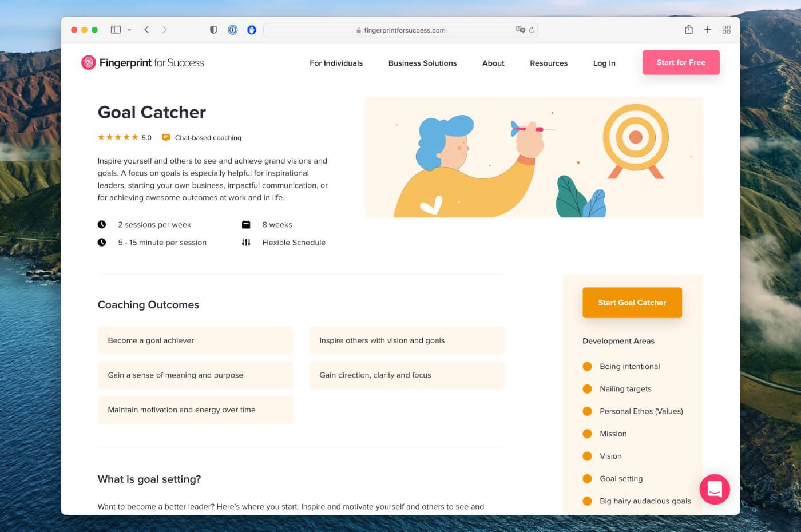Go back to the previous page
Viewport: 801px width, 532px height.
[x=146, y=30]
